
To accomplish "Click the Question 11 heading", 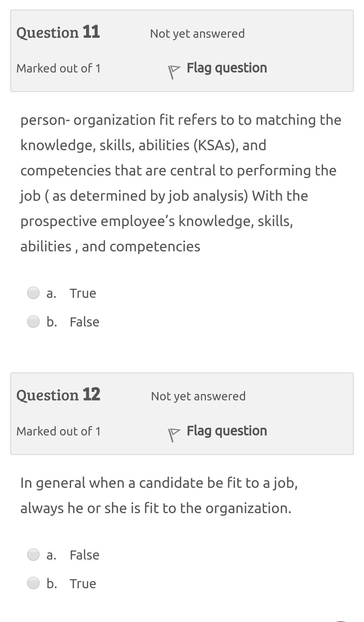I will coord(58,32).
